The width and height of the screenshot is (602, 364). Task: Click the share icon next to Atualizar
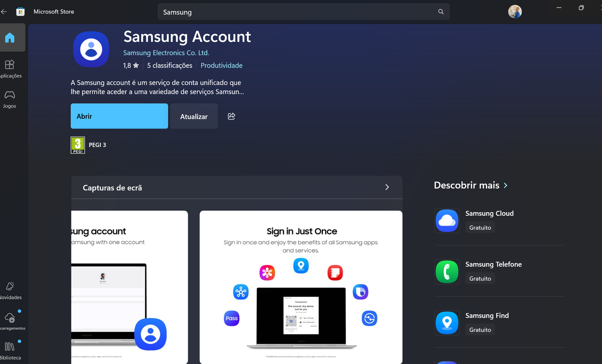[x=231, y=116]
